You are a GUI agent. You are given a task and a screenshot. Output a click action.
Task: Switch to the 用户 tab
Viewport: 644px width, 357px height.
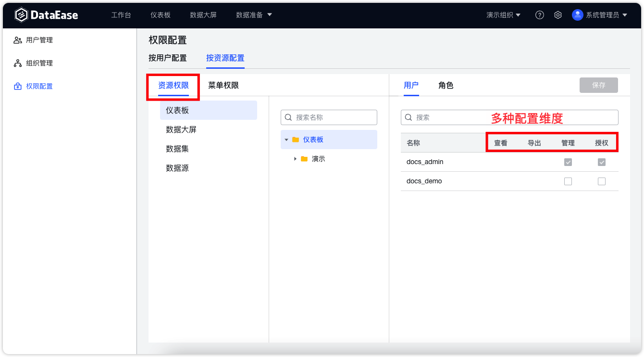pyautogui.click(x=411, y=86)
